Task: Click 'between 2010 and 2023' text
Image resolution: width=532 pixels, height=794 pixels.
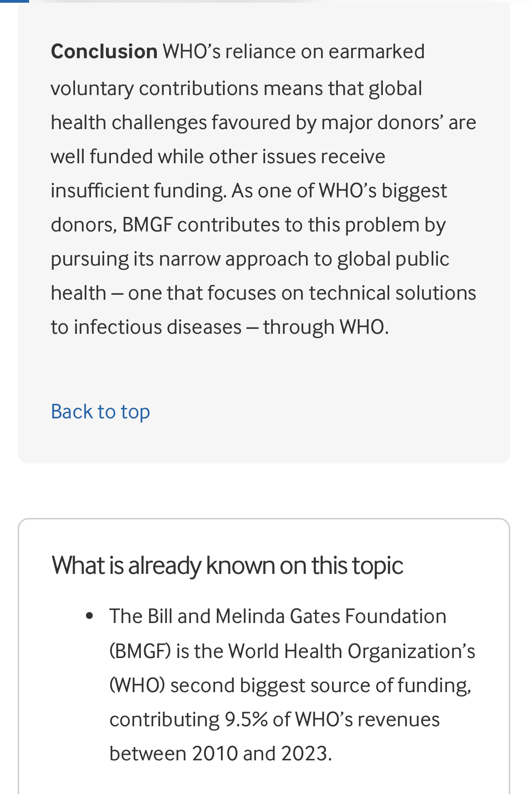Action: 220,754
